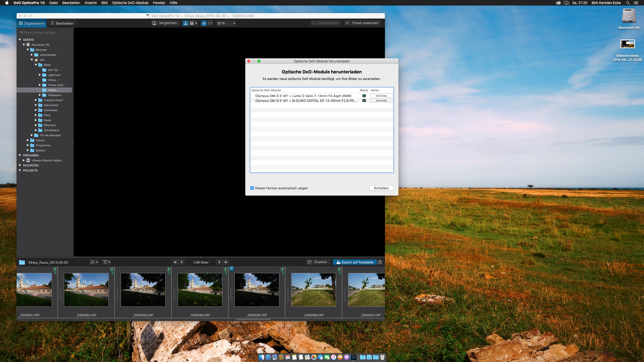Open iTunes from the Dock

pos(334,357)
